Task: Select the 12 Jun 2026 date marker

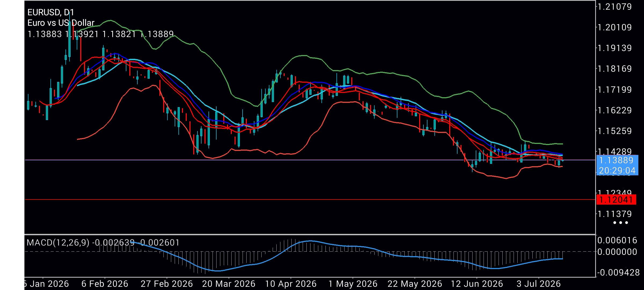Action: 477,284
